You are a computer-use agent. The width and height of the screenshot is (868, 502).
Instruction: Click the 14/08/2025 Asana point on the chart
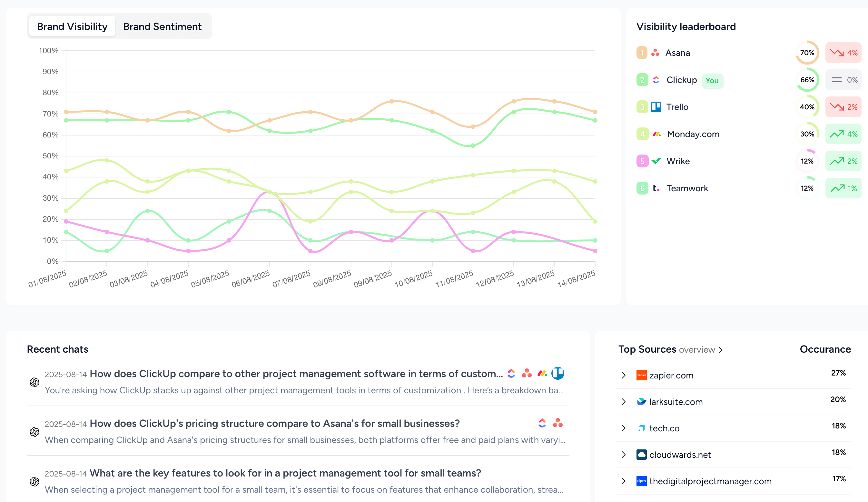point(595,112)
